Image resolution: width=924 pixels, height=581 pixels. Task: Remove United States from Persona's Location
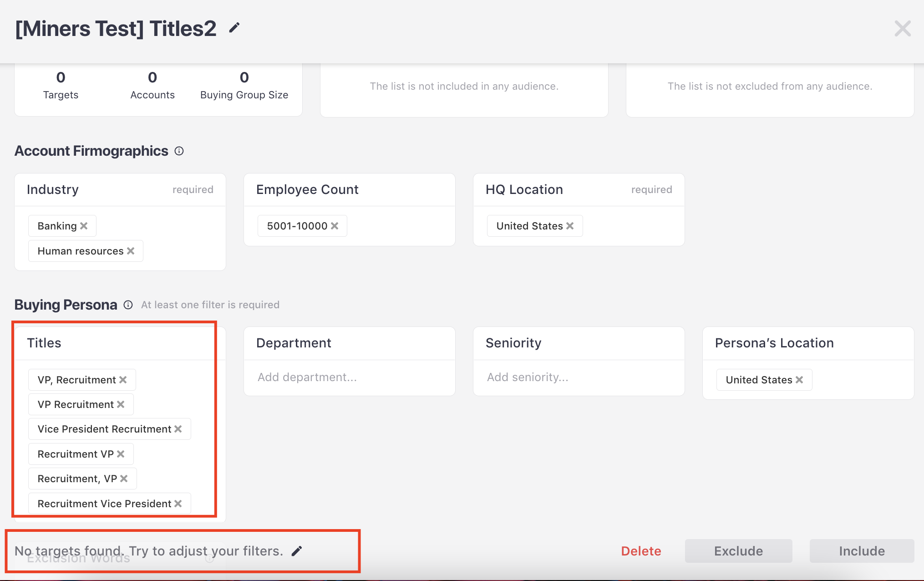pyautogui.click(x=799, y=380)
